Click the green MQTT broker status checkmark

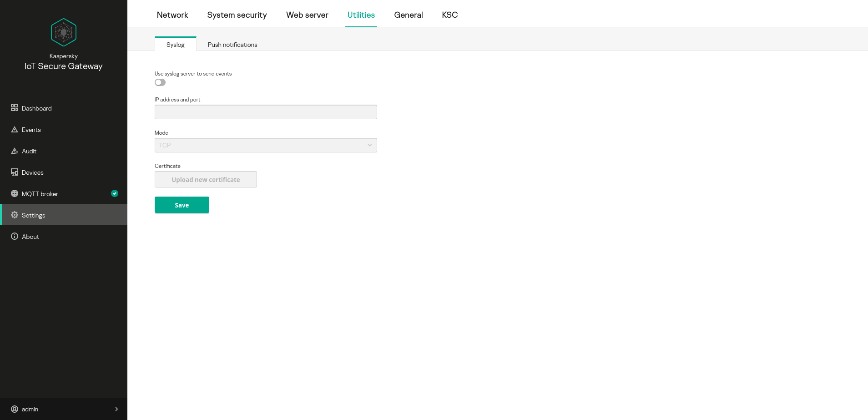tap(115, 193)
